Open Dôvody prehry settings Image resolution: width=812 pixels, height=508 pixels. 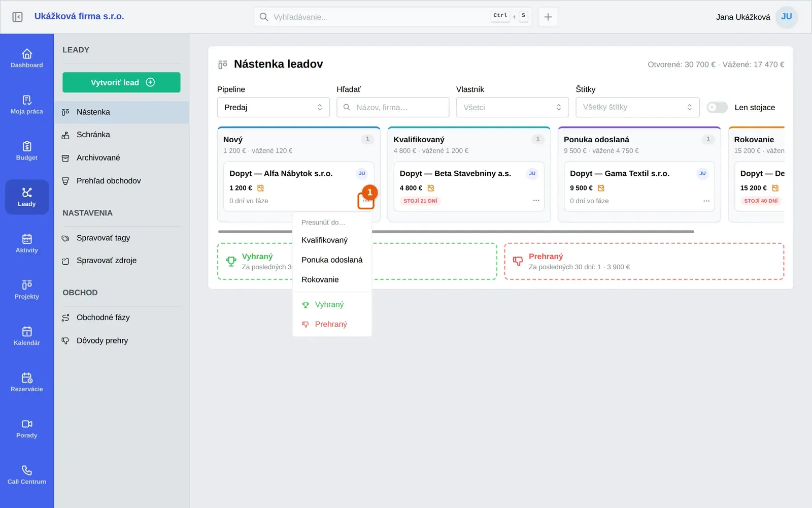(x=122, y=340)
